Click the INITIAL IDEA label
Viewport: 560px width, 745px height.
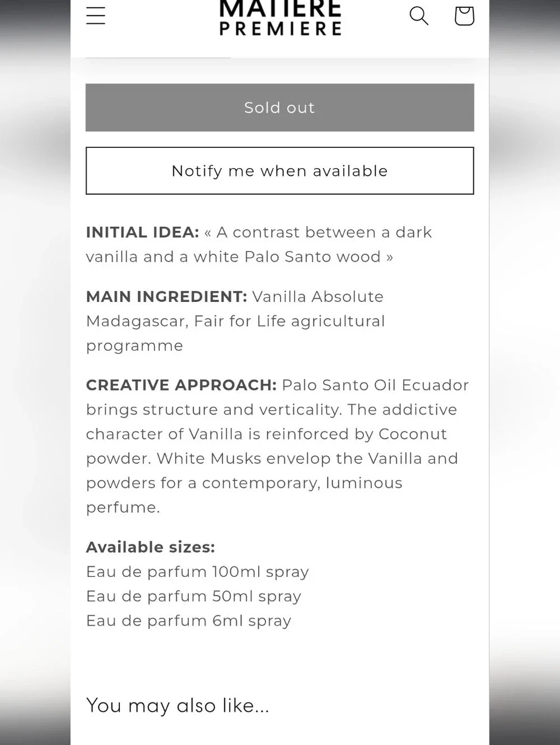[143, 232]
